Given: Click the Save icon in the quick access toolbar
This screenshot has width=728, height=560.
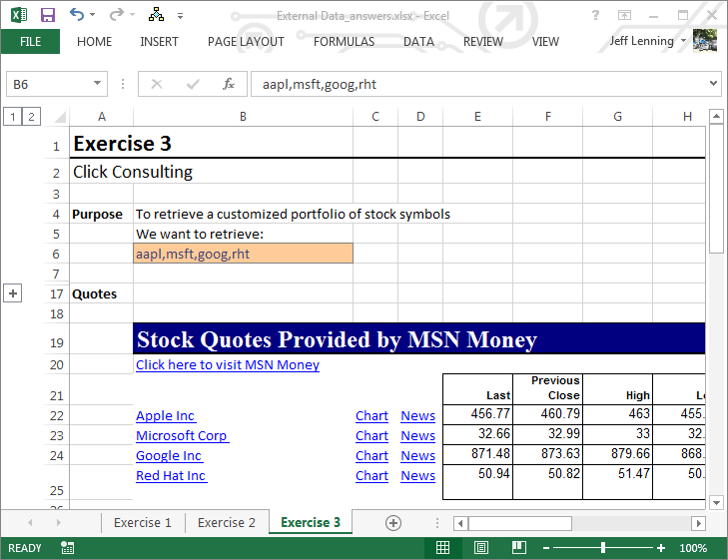Looking at the screenshot, I should click(47, 15).
